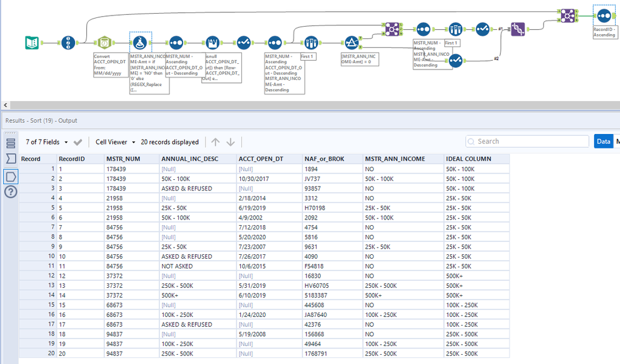Image resolution: width=620 pixels, height=364 pixels.
Task: Click the Data tab in results
Action: coord(603,141)
